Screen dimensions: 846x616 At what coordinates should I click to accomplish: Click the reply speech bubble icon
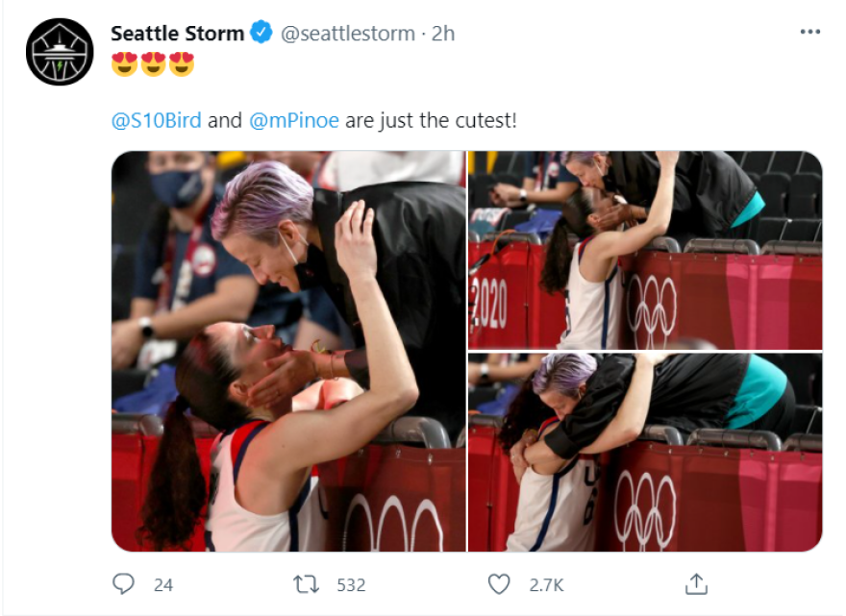[x=123, y=584]
